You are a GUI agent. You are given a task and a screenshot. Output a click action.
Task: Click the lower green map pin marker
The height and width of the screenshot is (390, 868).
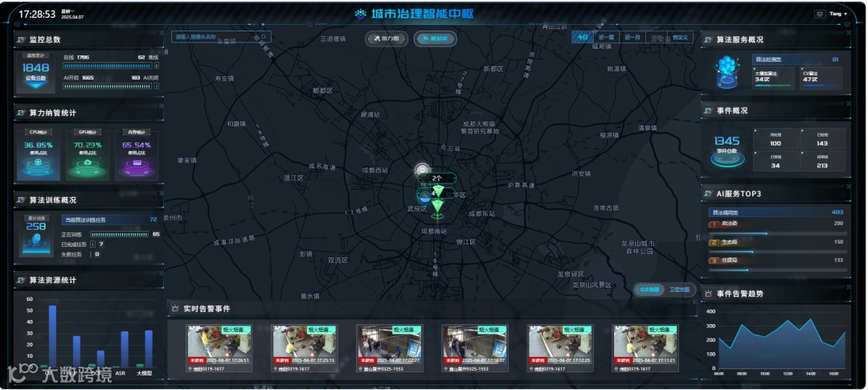point(438,209)
